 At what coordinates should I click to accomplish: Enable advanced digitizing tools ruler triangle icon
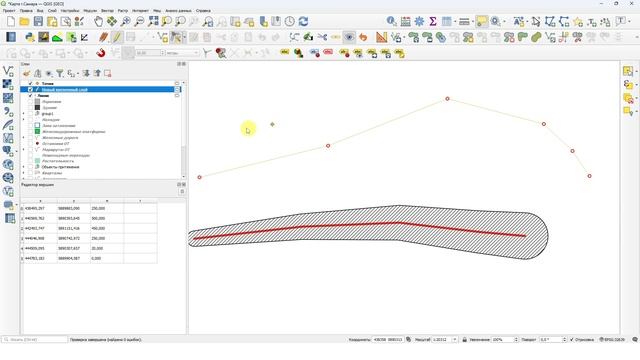[381, 38]
